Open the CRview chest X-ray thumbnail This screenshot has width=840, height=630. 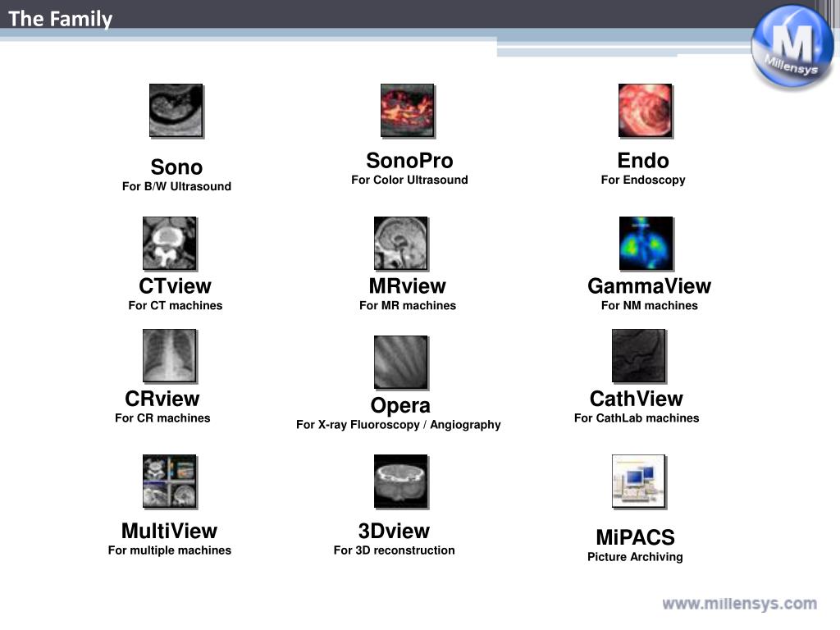(170, 356)
